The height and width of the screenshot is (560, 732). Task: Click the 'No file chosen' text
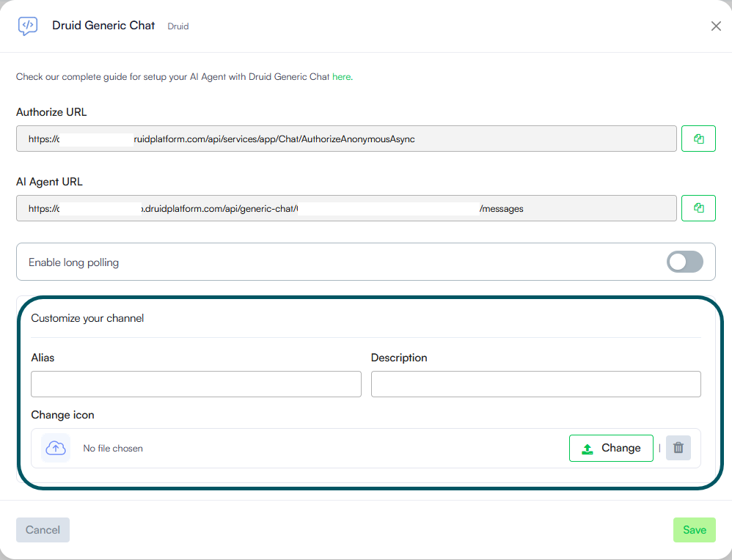[113, 449]
